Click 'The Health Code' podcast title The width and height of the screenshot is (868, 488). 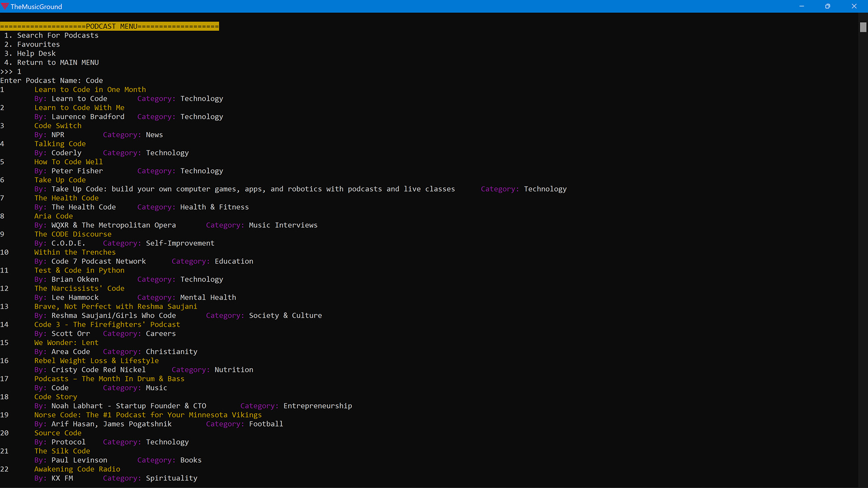pos(66,198)
